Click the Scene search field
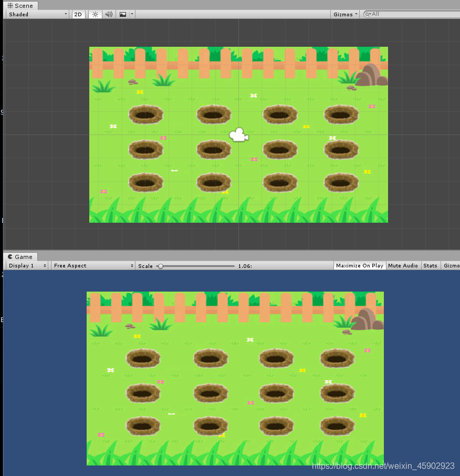This screenshot has height=476, width=460. [412, 14]
